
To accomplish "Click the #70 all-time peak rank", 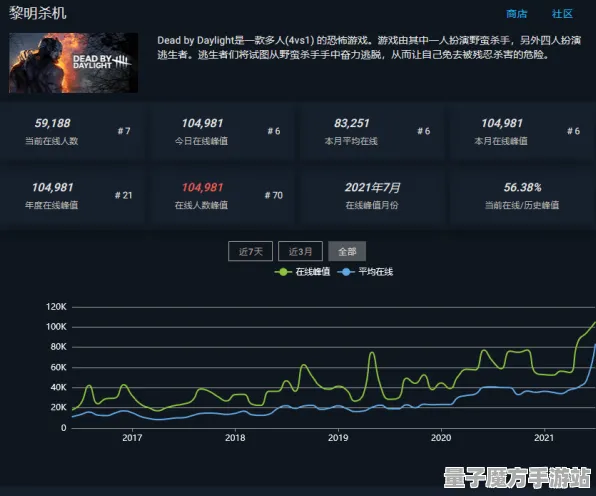I will pos(274,195).
